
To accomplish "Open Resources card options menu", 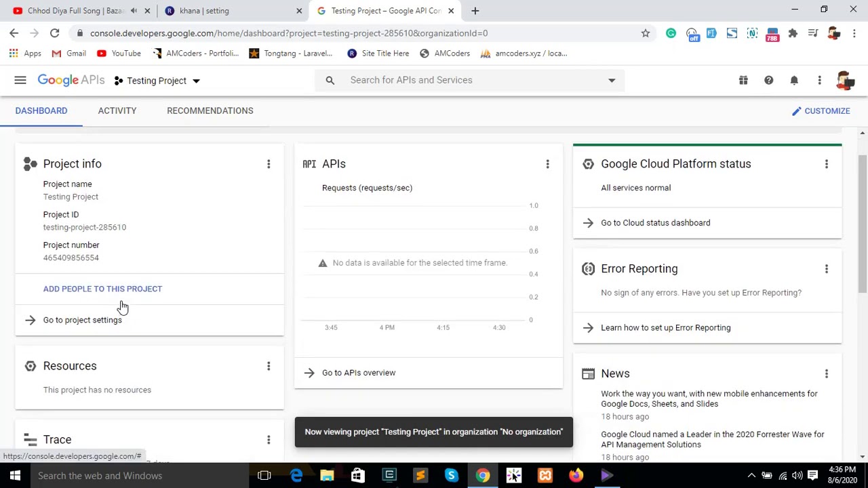I will pos(269,366).
